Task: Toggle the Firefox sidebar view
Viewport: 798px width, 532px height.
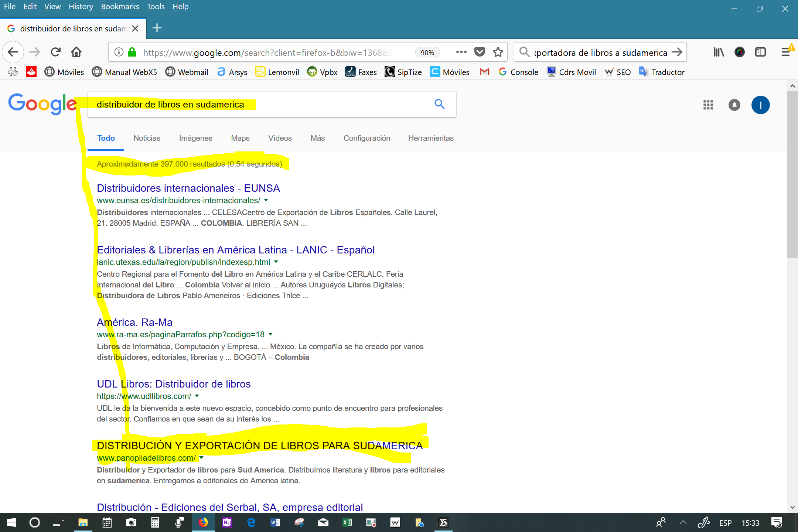Action: coord(760,52)
